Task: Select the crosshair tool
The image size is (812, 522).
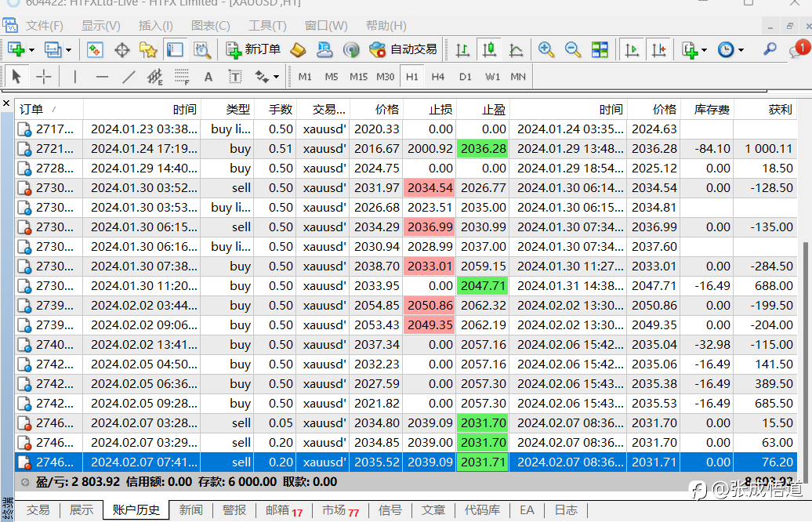Action: coord(44,77)
